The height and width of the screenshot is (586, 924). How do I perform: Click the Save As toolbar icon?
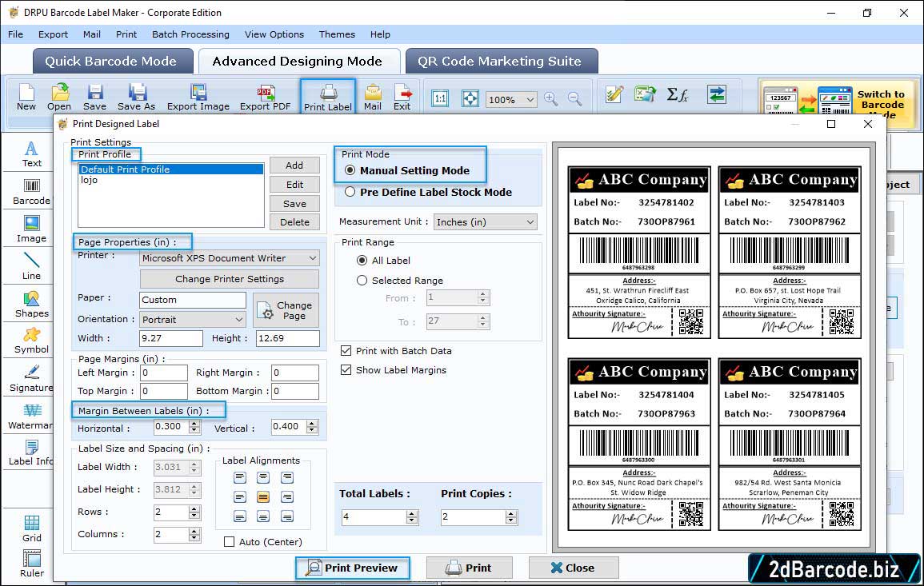(x=136, y=98)
